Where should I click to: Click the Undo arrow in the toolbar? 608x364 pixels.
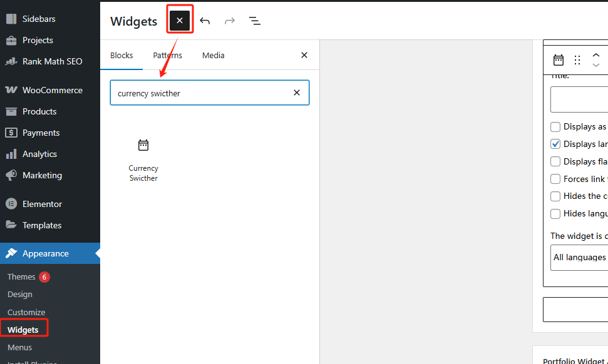click(x=205, y=20)
